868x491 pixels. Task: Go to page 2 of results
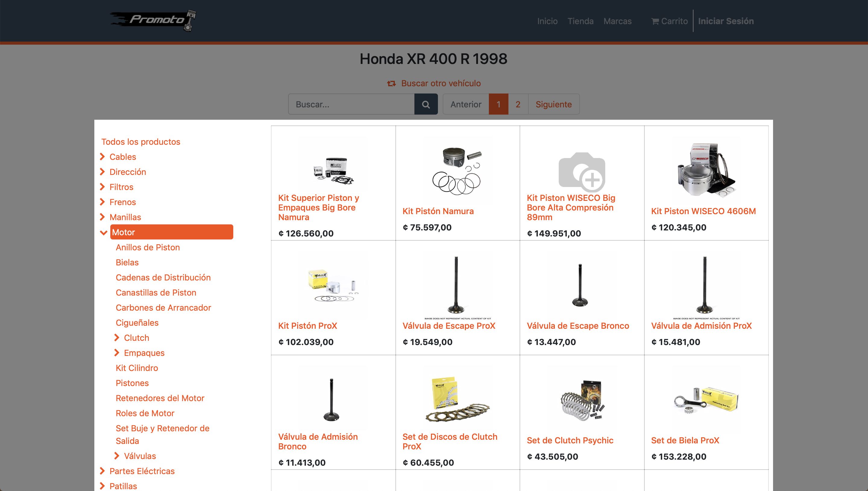click(518, 104)
